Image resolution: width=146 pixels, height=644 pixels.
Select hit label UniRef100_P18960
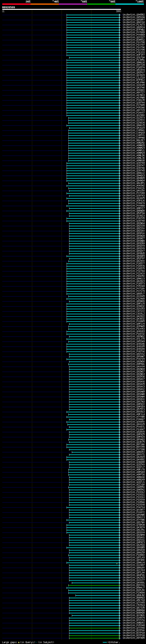(133, 555)
